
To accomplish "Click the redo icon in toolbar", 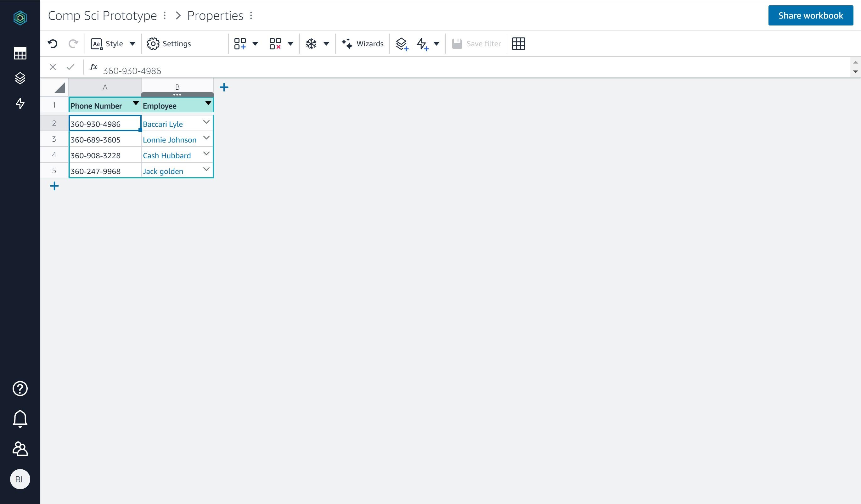I will point(73,43).
